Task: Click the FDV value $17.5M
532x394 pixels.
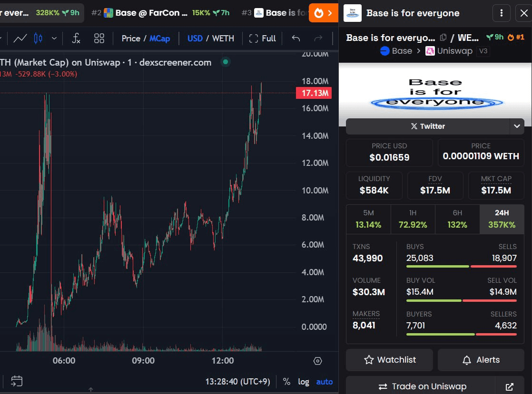Action: 435,191
